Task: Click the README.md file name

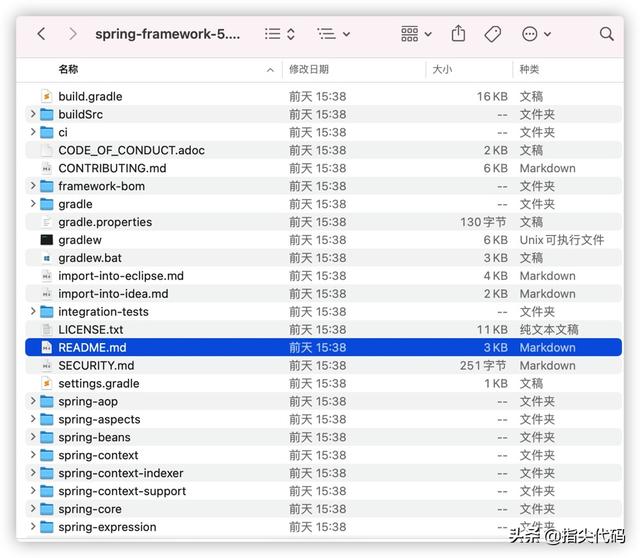Action: [92, 347]
